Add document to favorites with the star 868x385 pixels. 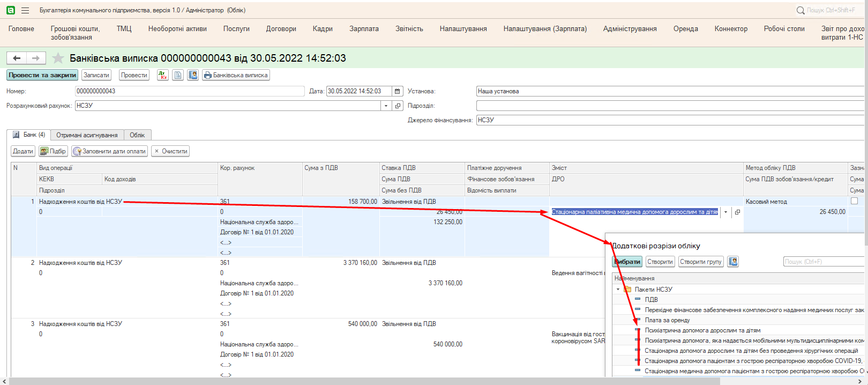click(x=58, y=58)
